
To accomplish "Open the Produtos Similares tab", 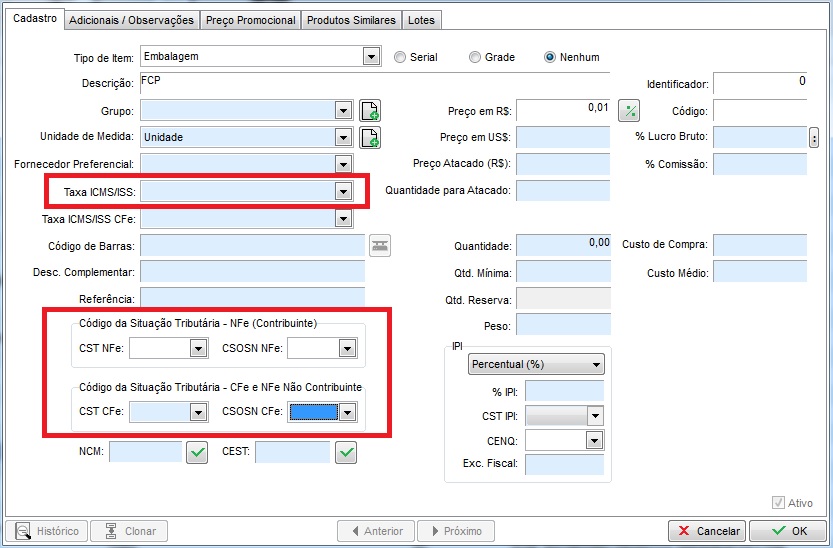I will tap(351, 20).
